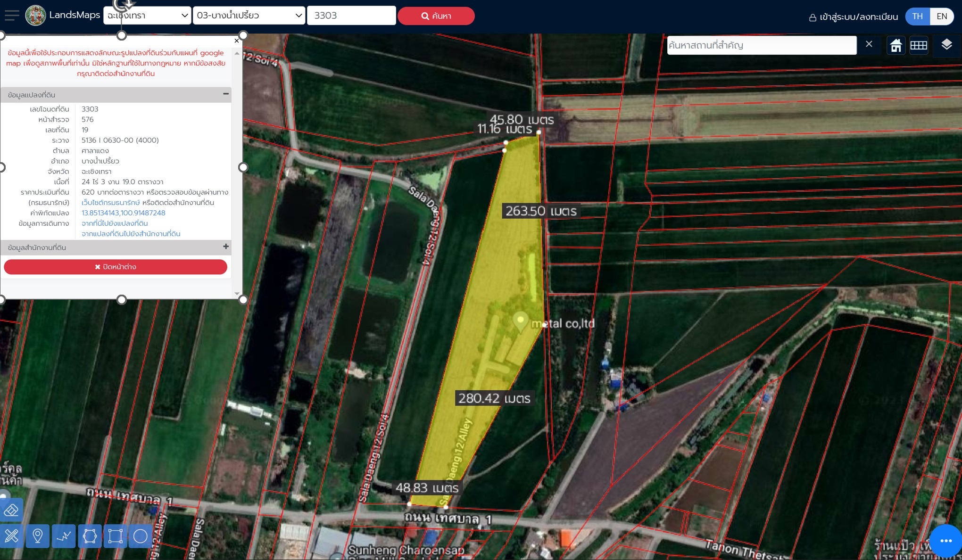Viewport: 962px width, 560px height.
Task: Click the หน้าสำรวจ value 576
Action: click(88, 120)
